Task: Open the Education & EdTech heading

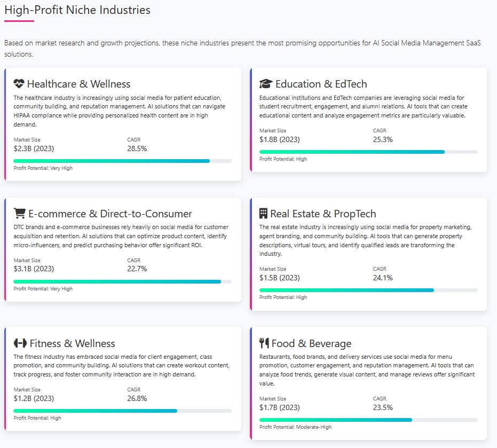Action: click(x=321, y=84)
